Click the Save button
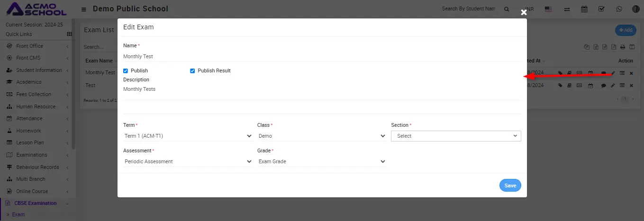 pyautogui.click(x=510, y=186)
